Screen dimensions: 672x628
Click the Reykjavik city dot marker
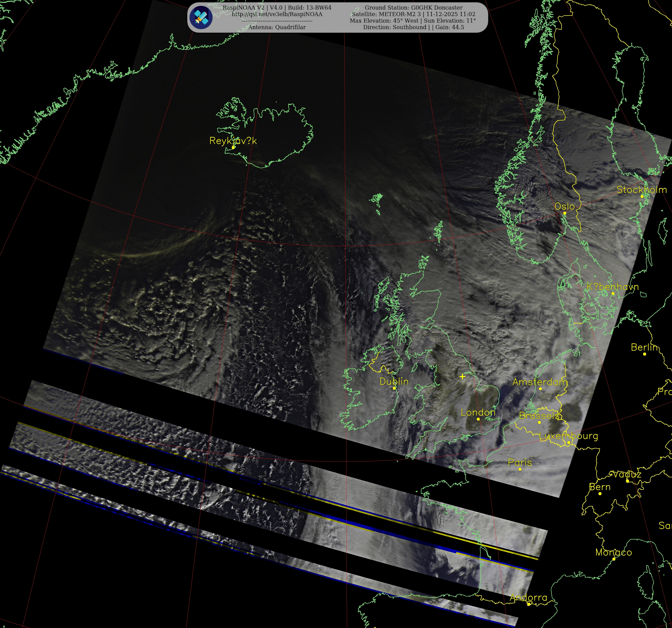click(233, 147)
